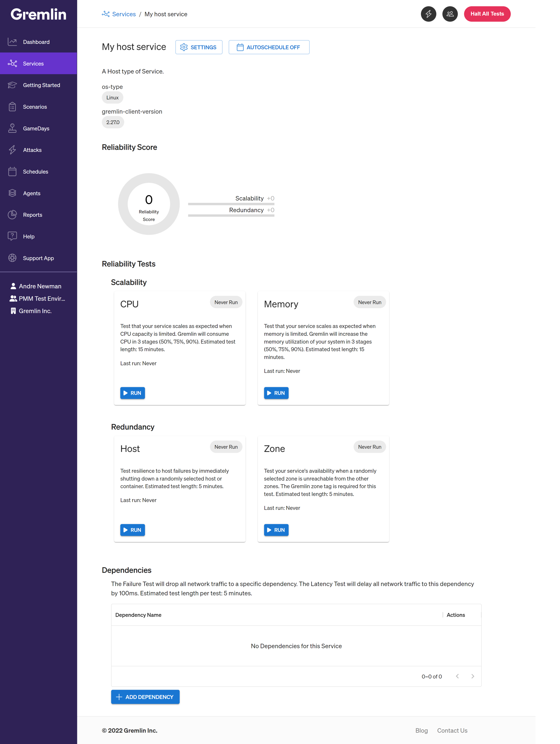Screen dimensions: 560x744
Task: Open Help from sidebar
Action: [x=38, y=236]
